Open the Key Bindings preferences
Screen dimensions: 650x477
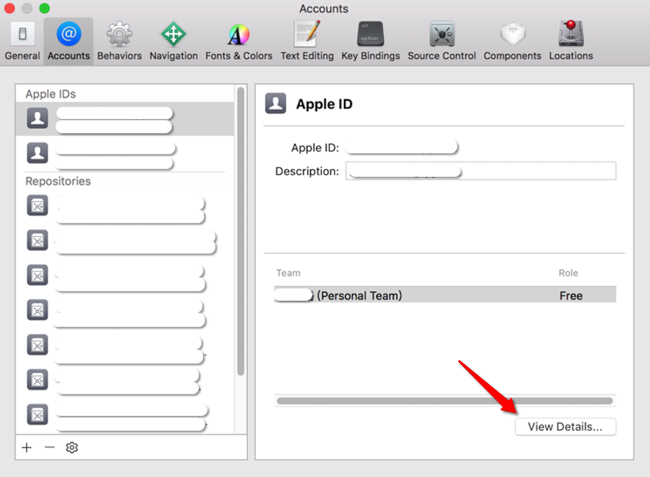point(371,41)
